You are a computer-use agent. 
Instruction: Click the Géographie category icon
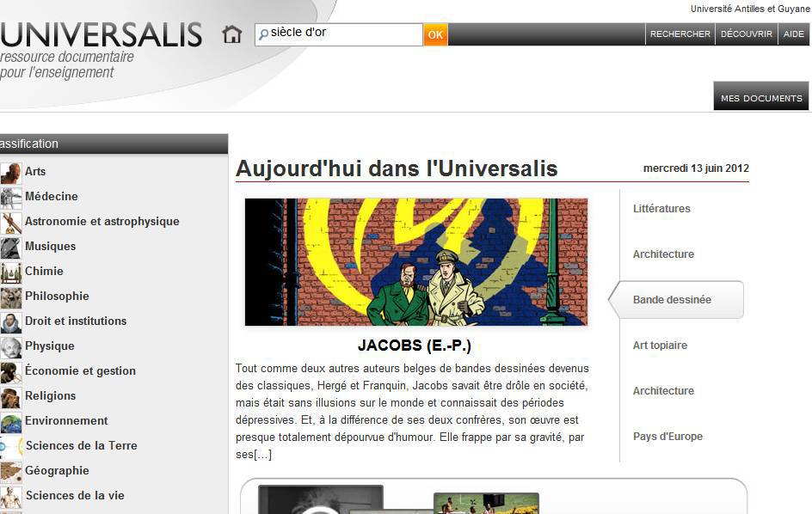point(10,472)
